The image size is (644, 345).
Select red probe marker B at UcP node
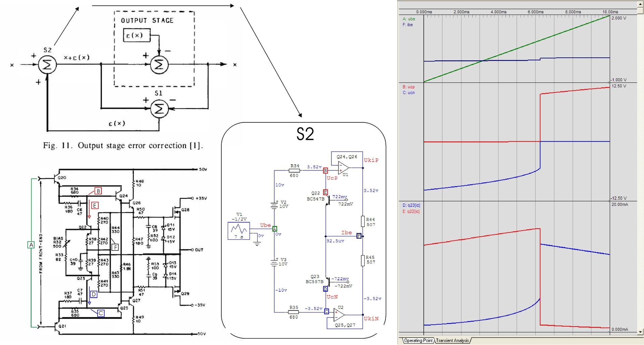click(325, 171)
